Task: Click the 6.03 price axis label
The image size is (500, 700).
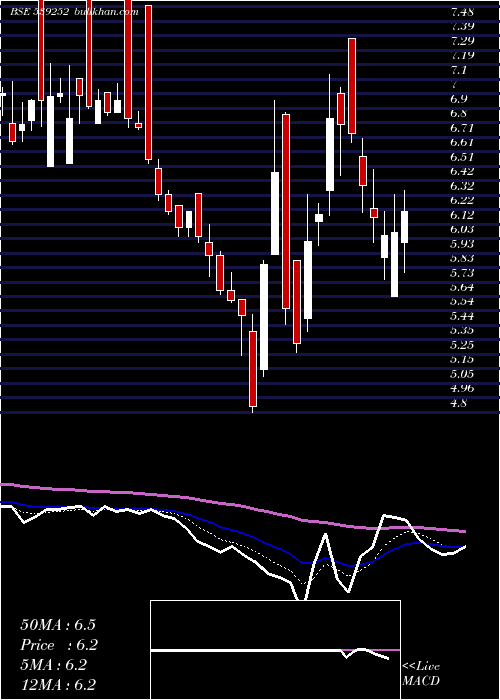Action: [x=462, y=229]
